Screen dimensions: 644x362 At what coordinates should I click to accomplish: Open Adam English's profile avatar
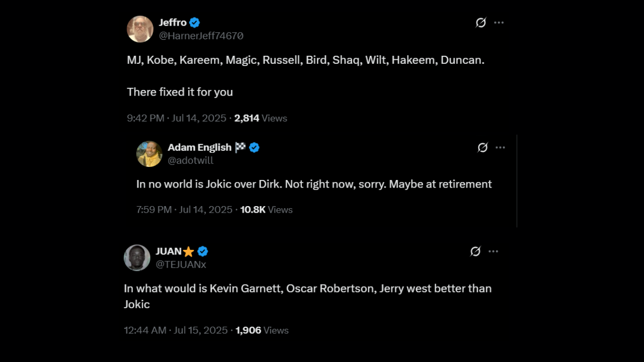(x=149, y=154)
